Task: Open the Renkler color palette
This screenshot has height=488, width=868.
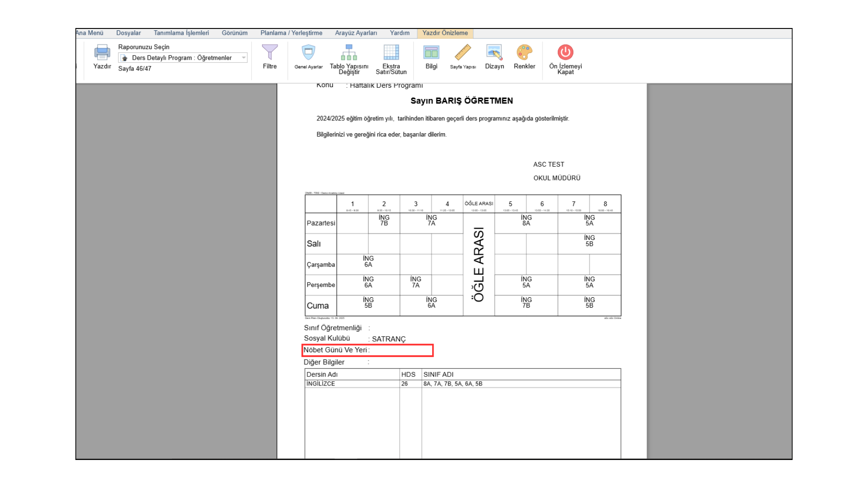Action: coord(524,53)
